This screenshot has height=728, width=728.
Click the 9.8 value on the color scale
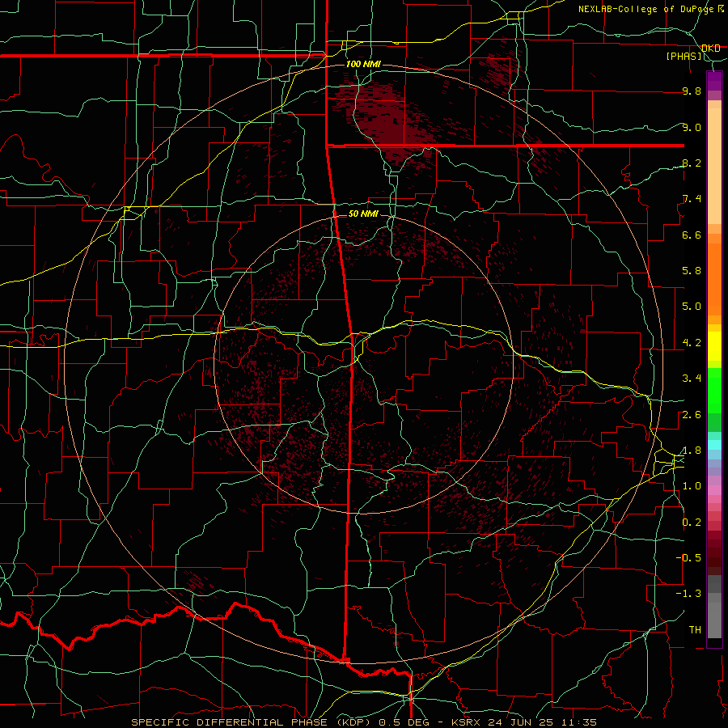(692, 91)
